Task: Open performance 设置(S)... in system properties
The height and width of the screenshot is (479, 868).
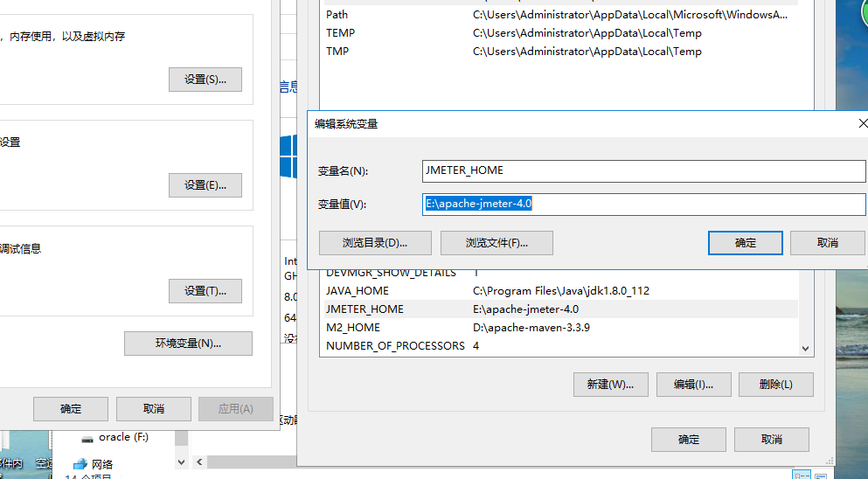Action: tap(205, 80)
